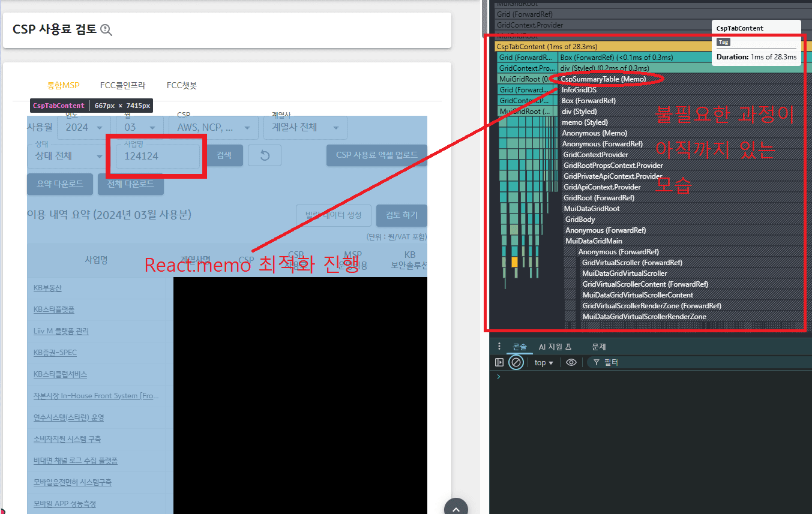This screenshot has width=812, height=514.
Task: Click the magnifier icon beside CSP 사용료 검토
Action: tap(106, 30)
